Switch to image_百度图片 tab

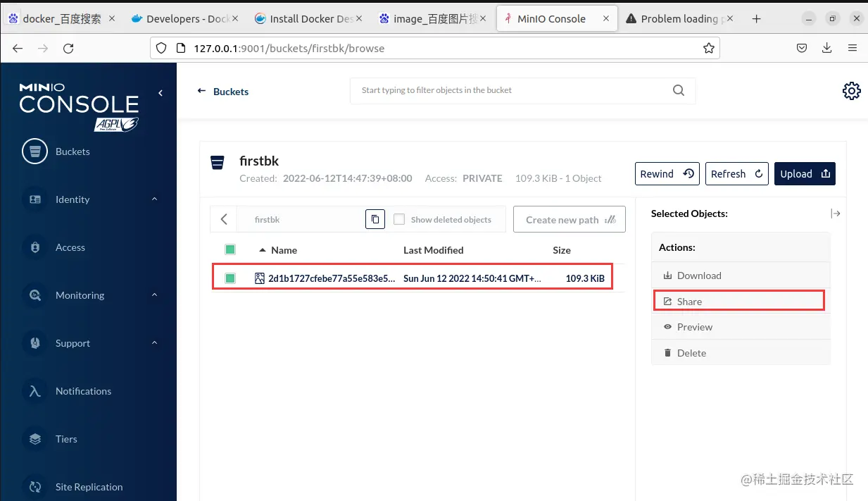tap(433, 19)
